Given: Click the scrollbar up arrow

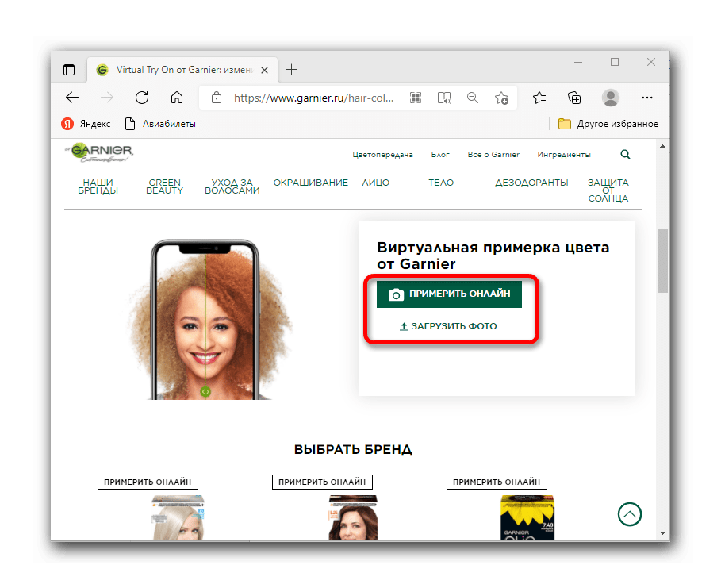Looking at the screenshot, I should point(662,146).
